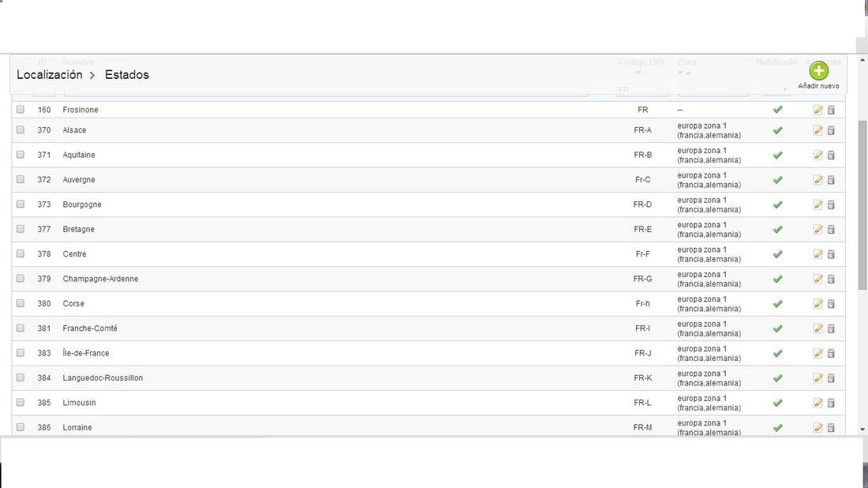
Task: Delete the Aquitaine row using trash icon
Action: tap(831, 155)
